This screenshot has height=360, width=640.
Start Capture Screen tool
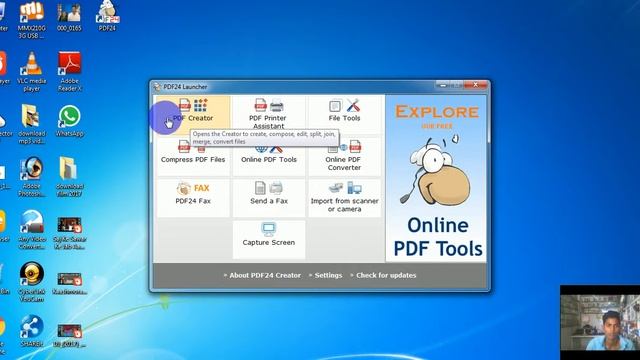(269, 239)
